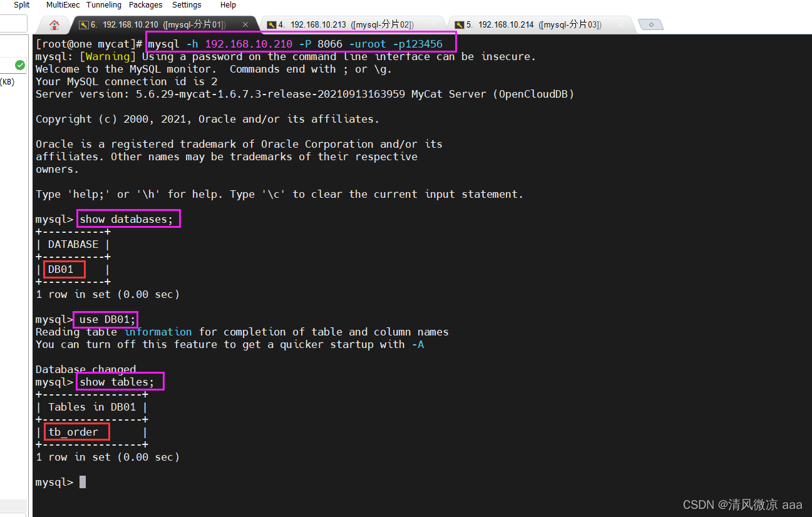The image size is (812, 517).
Task: Click the 'Server version: 5.6.29-mycat' line
Action: (305, 94)
